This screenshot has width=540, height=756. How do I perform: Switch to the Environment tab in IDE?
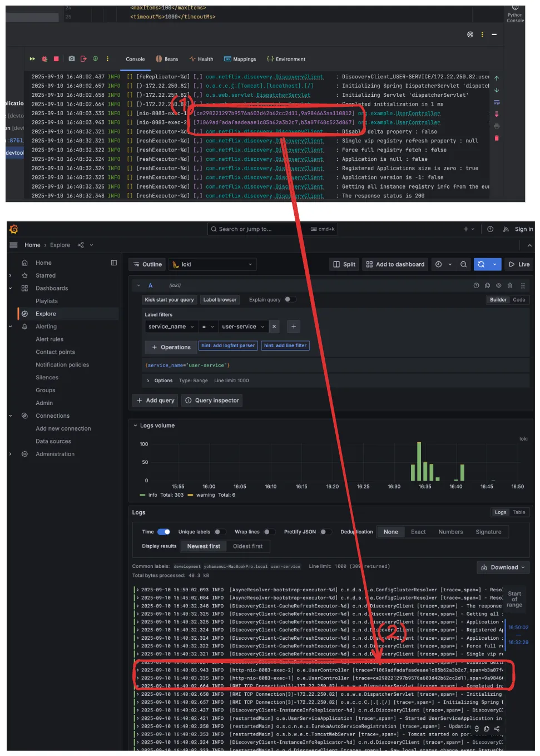point(286,59)
